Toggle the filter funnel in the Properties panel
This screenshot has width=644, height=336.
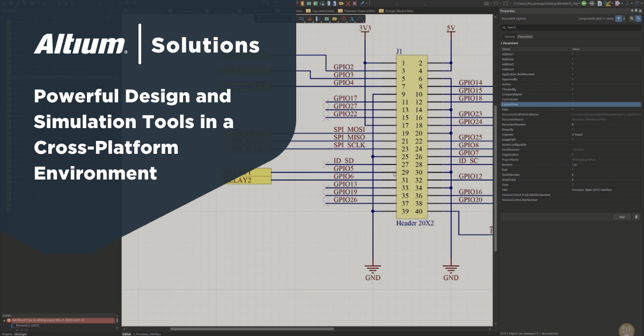(x=619, y=19)
